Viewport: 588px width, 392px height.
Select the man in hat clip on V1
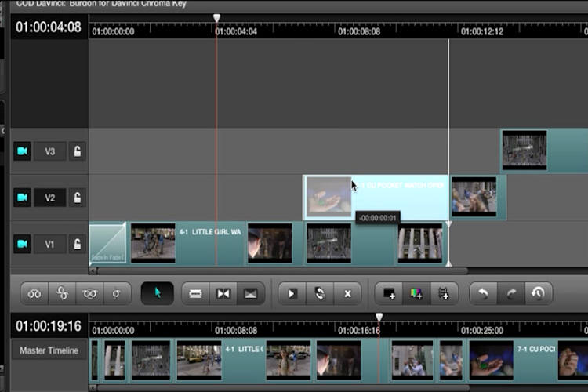(x=274, y=243)
